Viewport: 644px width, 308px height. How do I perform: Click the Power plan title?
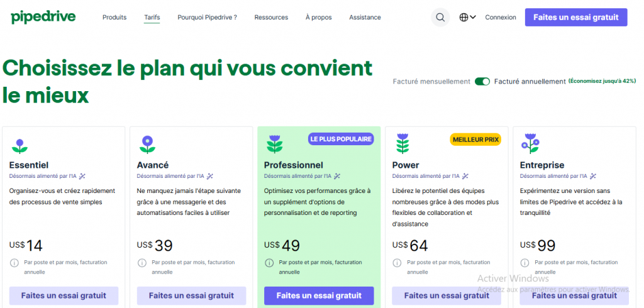tap(406, 165)
